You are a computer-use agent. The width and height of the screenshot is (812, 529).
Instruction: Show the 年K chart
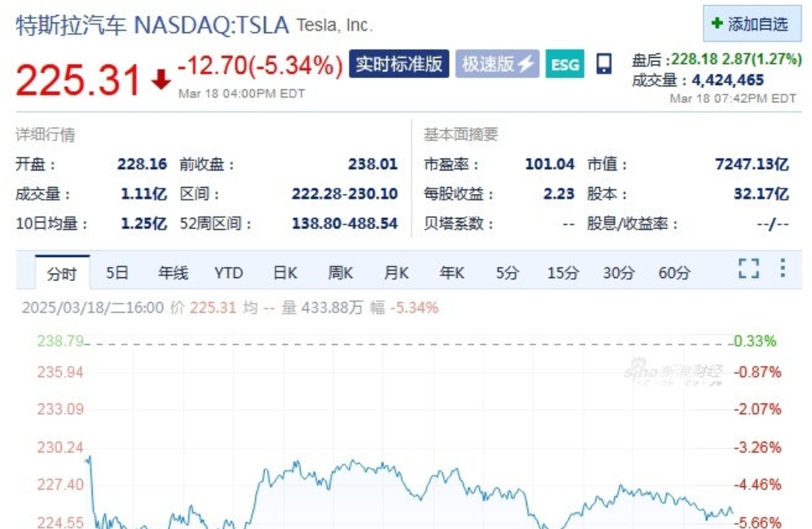[x=452, y=272]
